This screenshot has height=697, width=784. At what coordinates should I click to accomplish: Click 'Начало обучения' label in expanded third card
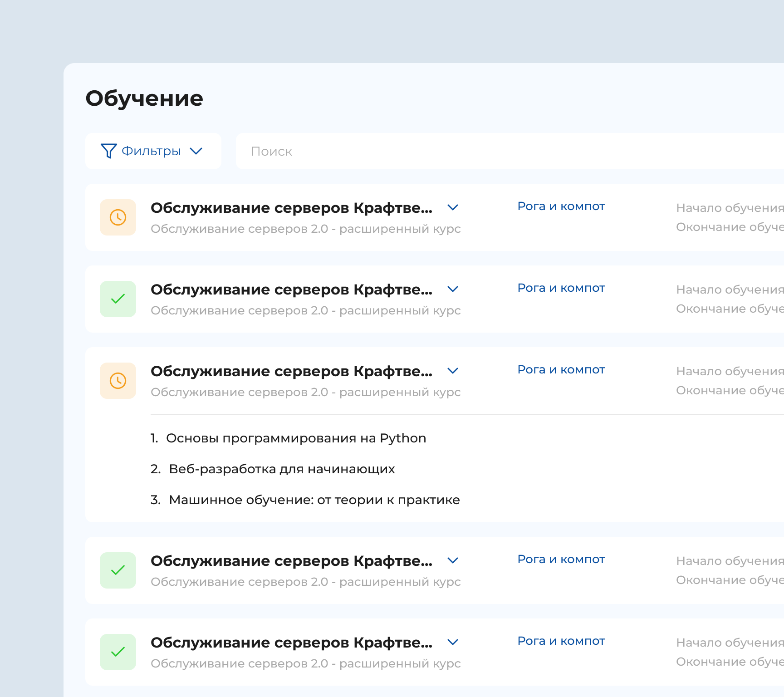pos(730,371)
